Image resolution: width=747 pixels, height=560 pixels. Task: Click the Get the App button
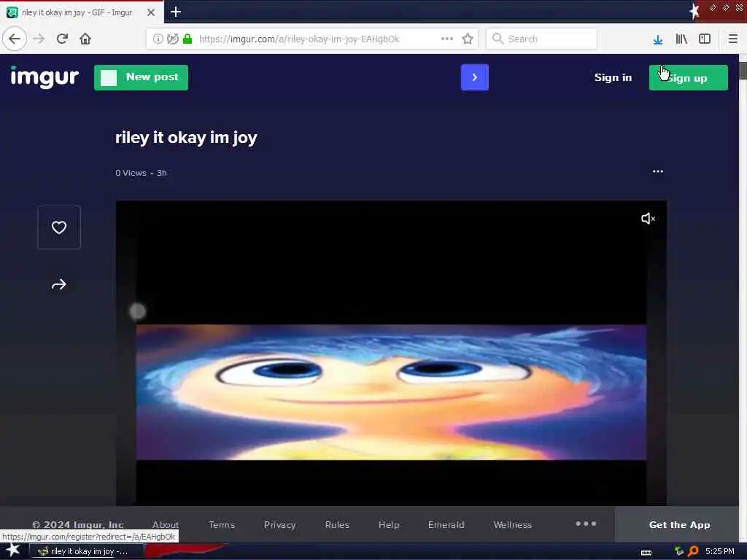tap(679, 525)
